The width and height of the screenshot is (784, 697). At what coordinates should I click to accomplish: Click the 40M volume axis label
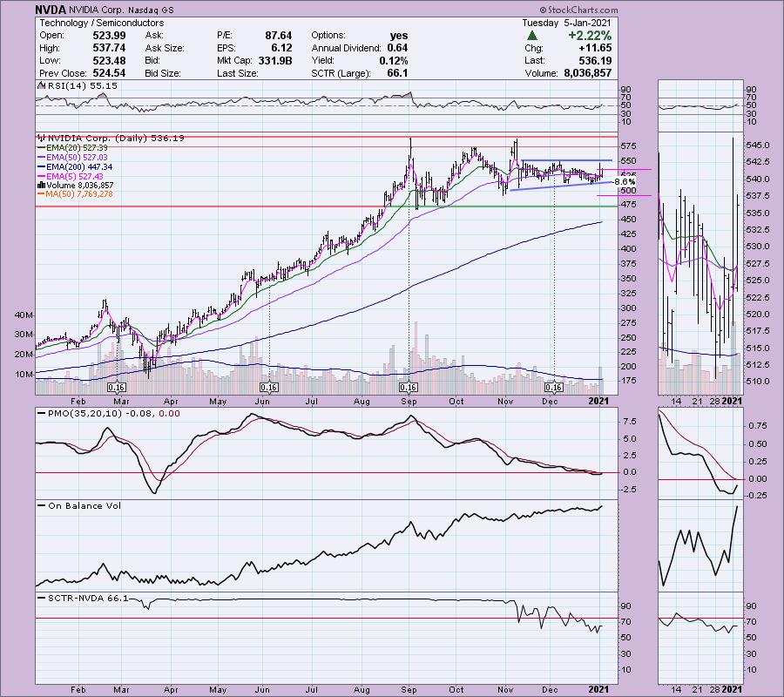24,315
